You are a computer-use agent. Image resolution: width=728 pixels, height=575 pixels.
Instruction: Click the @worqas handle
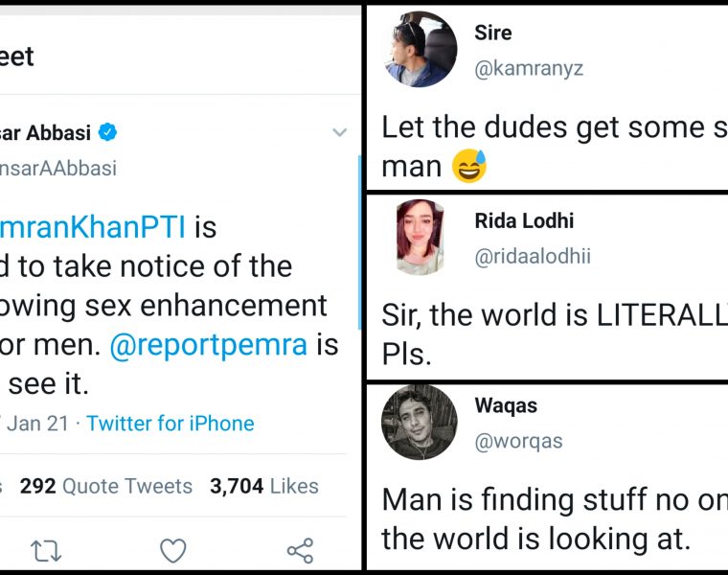518,442
